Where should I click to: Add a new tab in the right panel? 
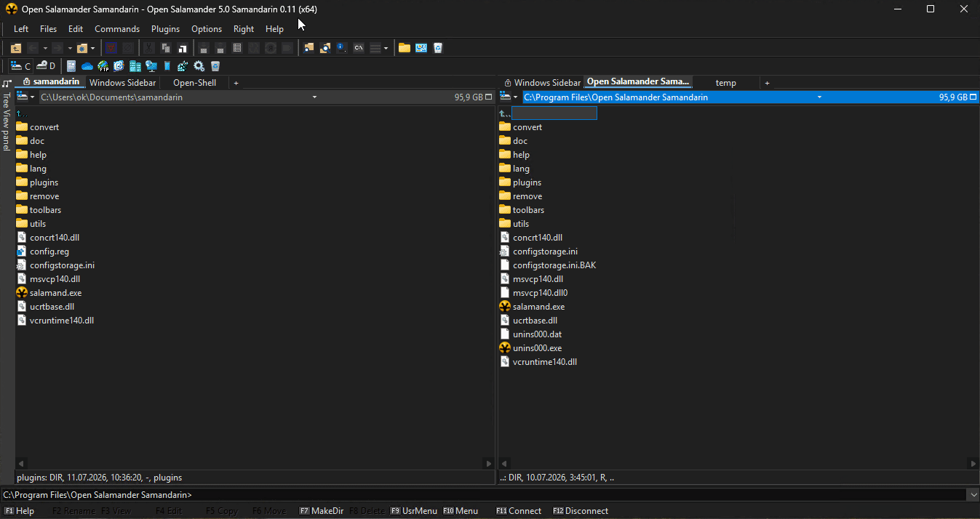[767, 83]
